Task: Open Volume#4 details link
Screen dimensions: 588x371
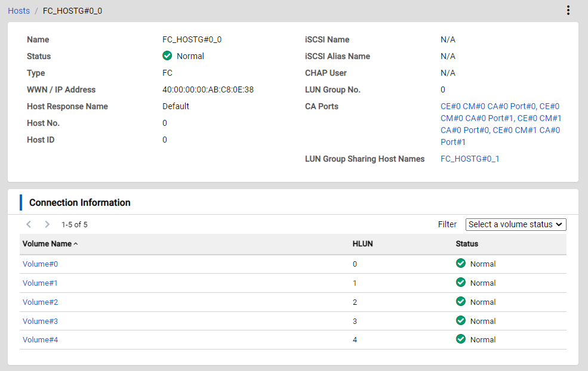Action: point(40,340)
